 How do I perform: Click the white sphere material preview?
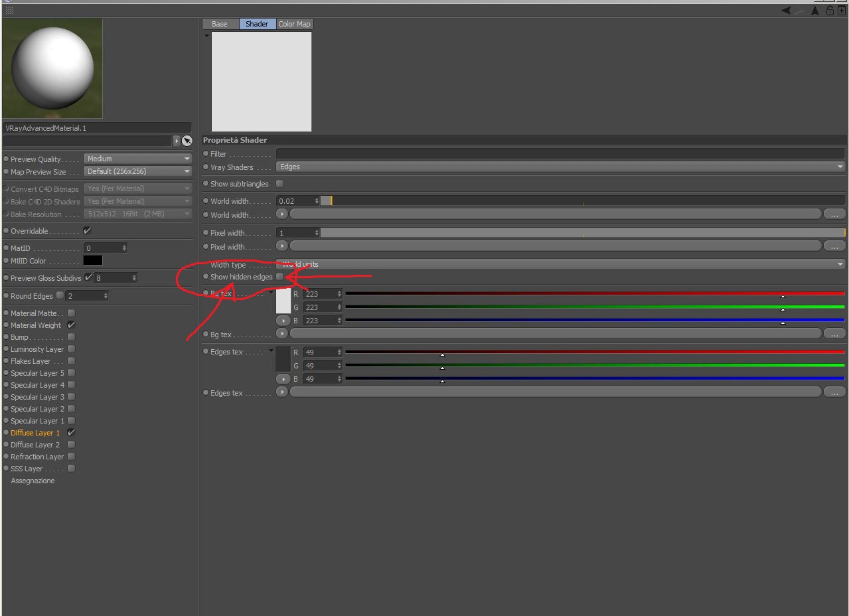point(52,68)
